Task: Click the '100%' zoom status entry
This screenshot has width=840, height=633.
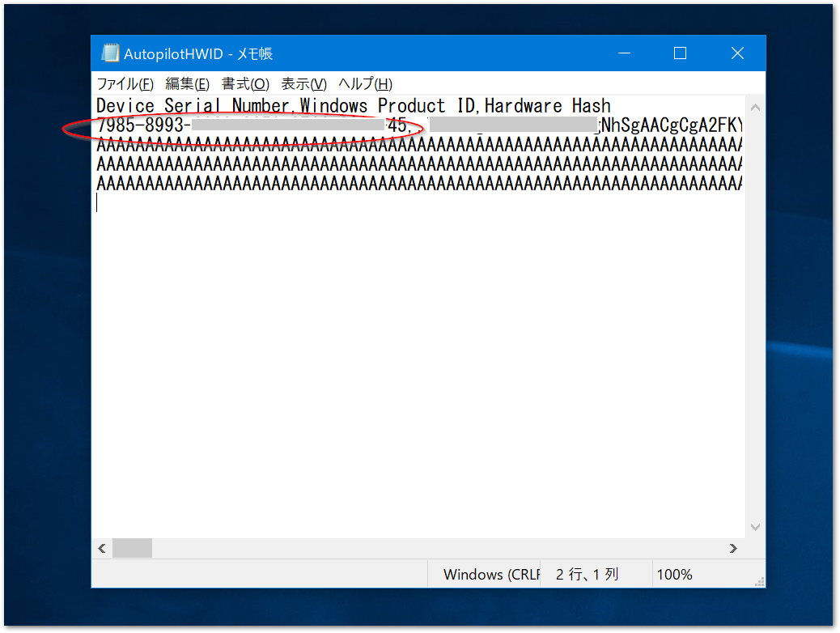Action: [x=674, y=575]
